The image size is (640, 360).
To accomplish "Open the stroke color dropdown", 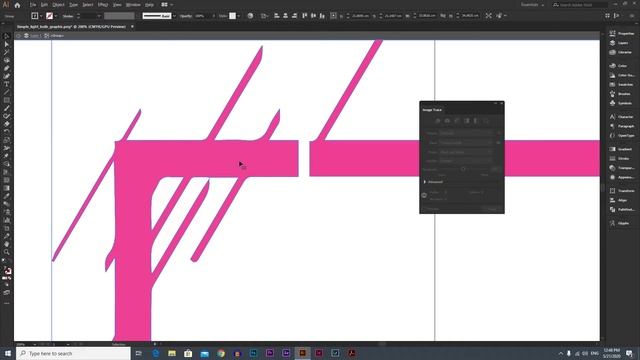I will tap(56, 16).
